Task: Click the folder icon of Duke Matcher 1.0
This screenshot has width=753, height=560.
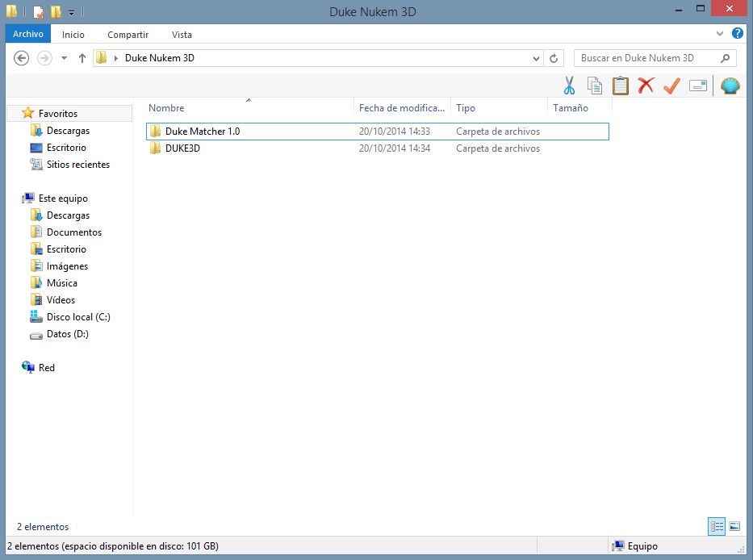Action: (155, 131)
